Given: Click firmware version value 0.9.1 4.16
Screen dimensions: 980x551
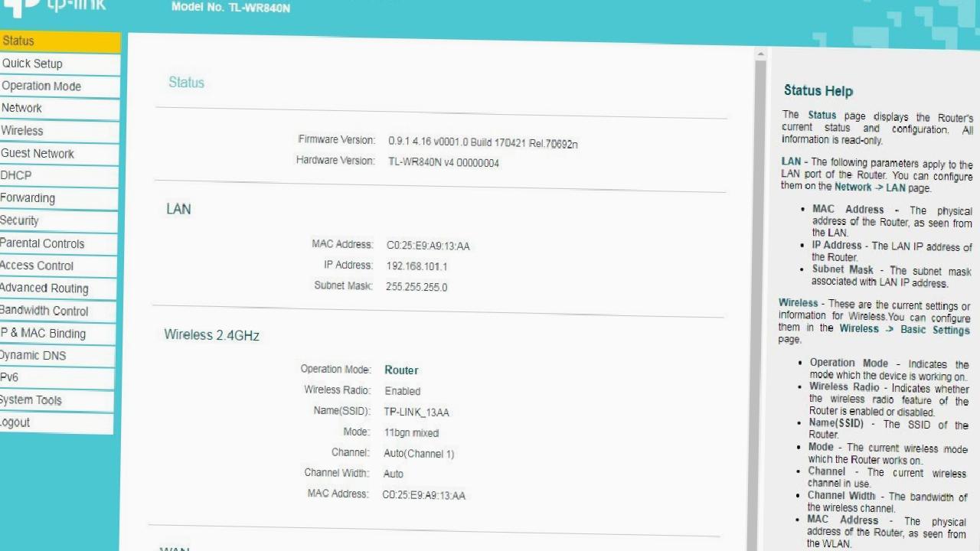Looking at the screenshot, I should [x=483, y=143].
